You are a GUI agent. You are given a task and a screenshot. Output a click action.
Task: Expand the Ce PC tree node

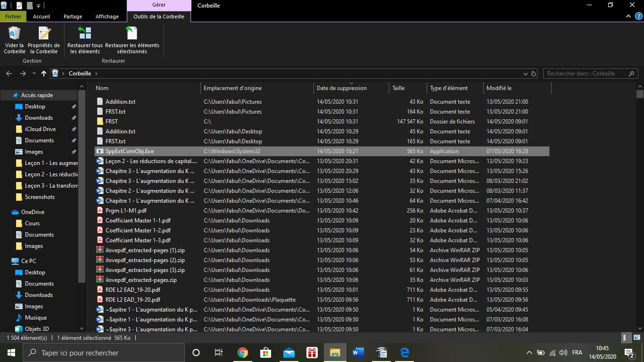pyautogui.click(x=6, y=261)
